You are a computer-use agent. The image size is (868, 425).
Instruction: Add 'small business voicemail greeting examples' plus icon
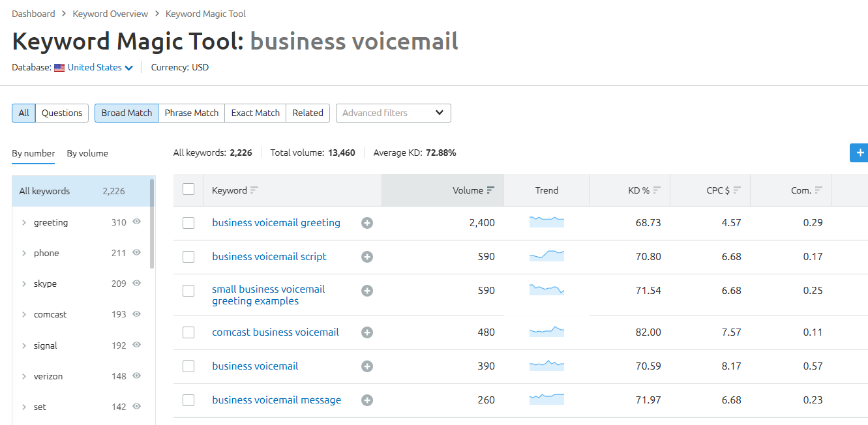(x=367, y=291)
